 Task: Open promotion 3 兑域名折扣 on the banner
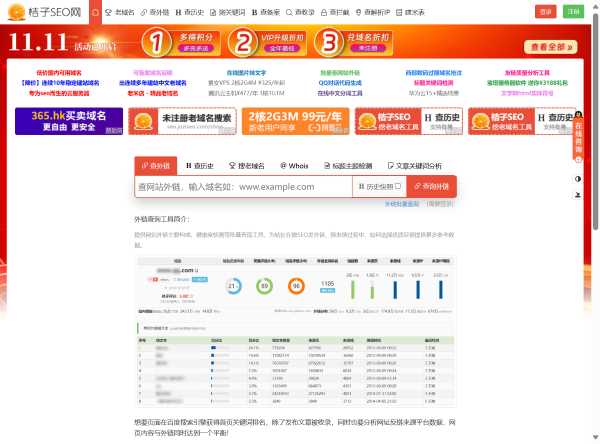[x=353, y=42]
